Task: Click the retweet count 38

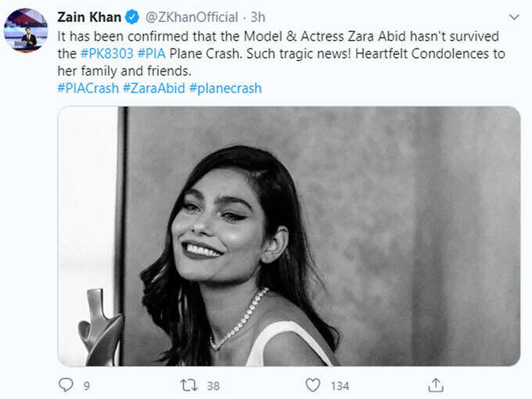Action: click(x=214, y=386)
